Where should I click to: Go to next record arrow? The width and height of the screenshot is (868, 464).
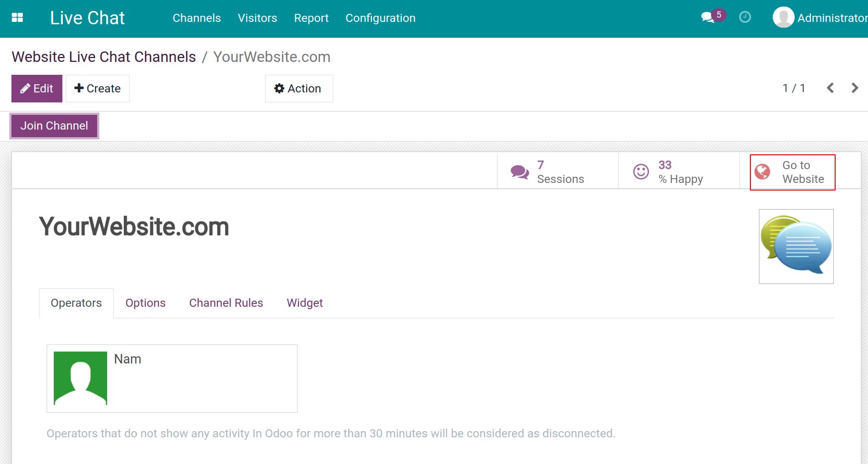(855, 88)
